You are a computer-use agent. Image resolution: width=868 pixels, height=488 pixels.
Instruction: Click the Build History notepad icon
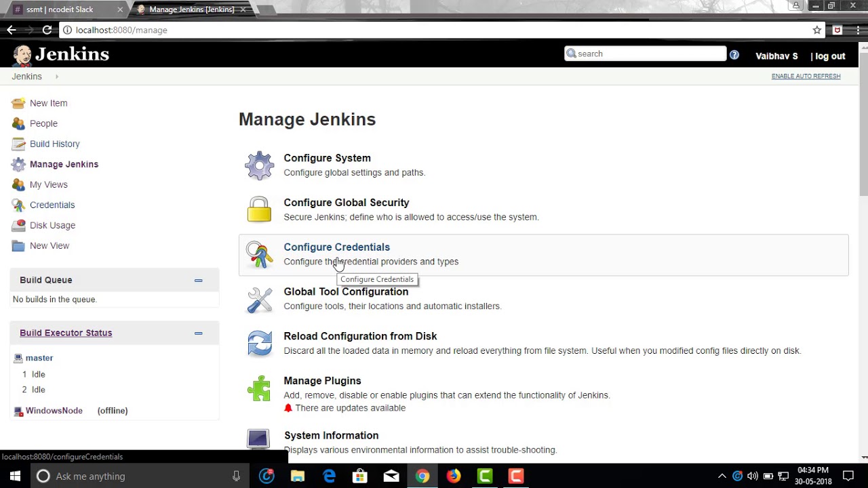coord(18,144)
